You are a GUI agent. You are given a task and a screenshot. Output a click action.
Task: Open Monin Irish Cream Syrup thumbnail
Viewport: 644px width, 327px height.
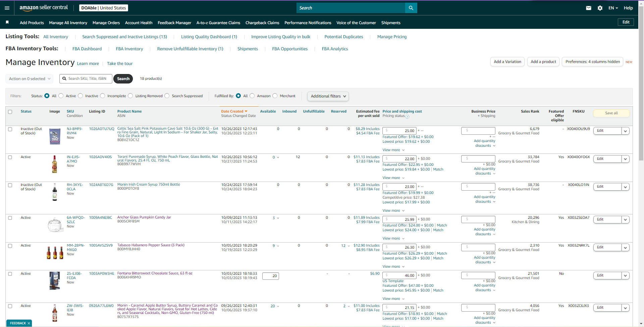(55, 192)
